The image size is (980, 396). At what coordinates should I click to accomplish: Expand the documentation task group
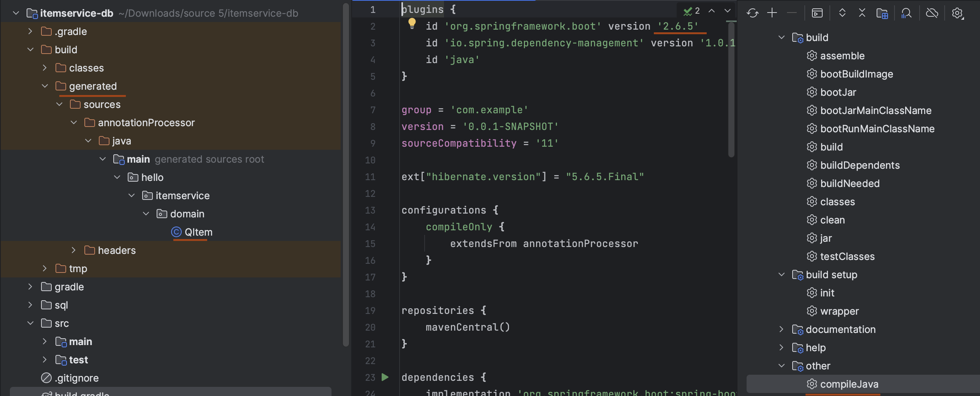click(782, 329)
